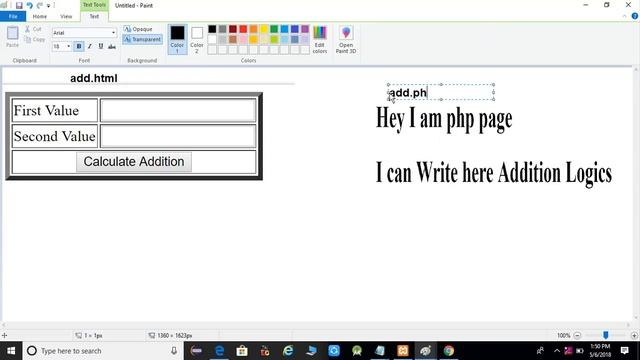Collapse the ribbon using the chevron
Image resolution: width=640 pixels, height=360 pixels.
click(x=624, y=16)
